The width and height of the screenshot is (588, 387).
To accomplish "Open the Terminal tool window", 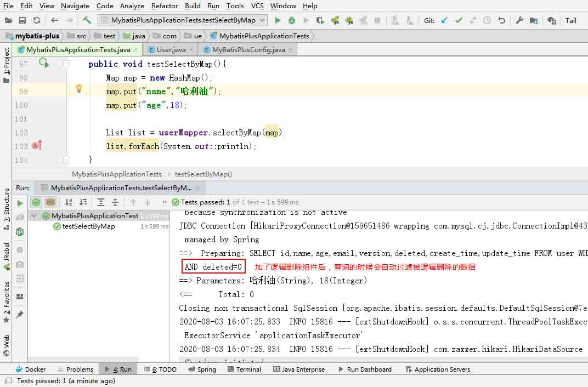I will 245,369.
